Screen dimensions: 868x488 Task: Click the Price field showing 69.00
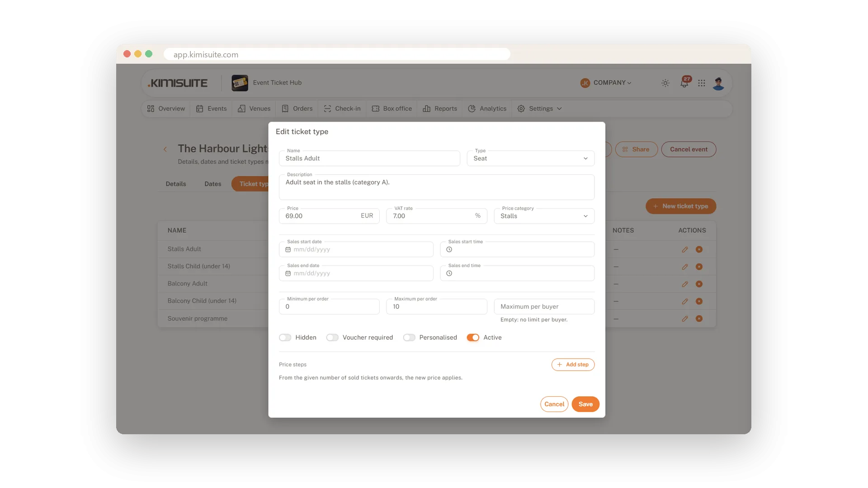point(329,216)
